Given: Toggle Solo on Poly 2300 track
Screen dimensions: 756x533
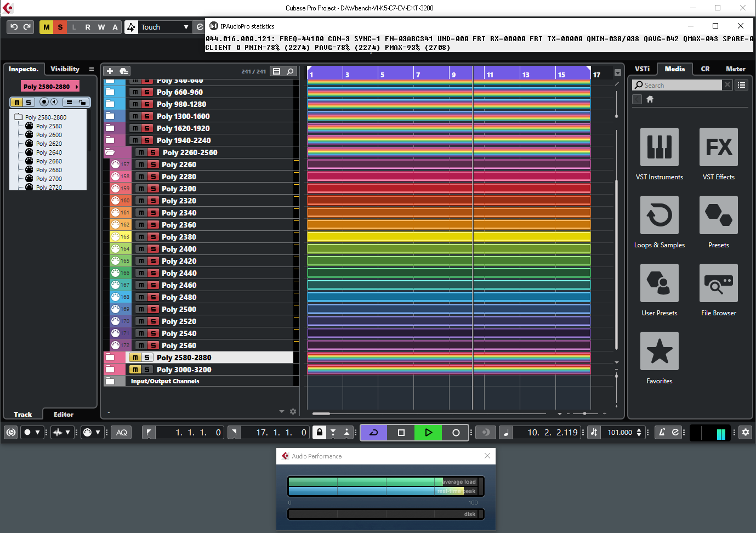Looking at the screenshot, I should click(x=154, y=189).
